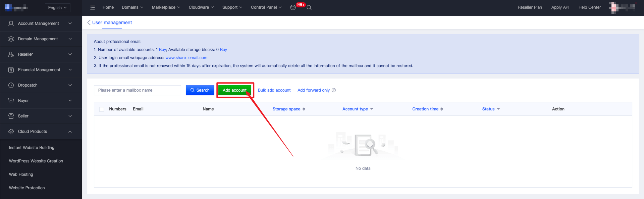Image resolution: width=644 pixels, height=199 pixels.
Task: Open the notifications icon with 99+ badge
Action: point(293,7)
